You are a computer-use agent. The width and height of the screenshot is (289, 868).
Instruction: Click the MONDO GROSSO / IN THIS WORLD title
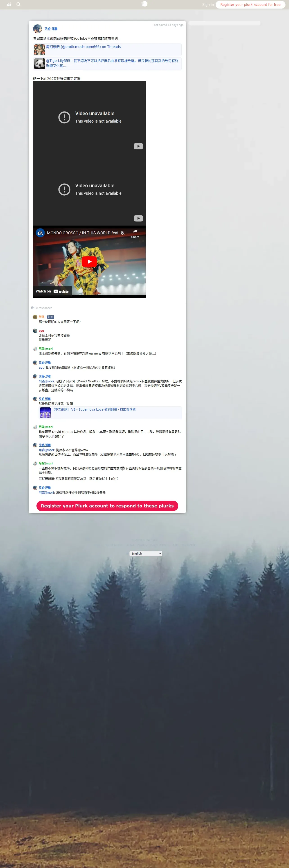pyautogui.click(x=87, y=233)
